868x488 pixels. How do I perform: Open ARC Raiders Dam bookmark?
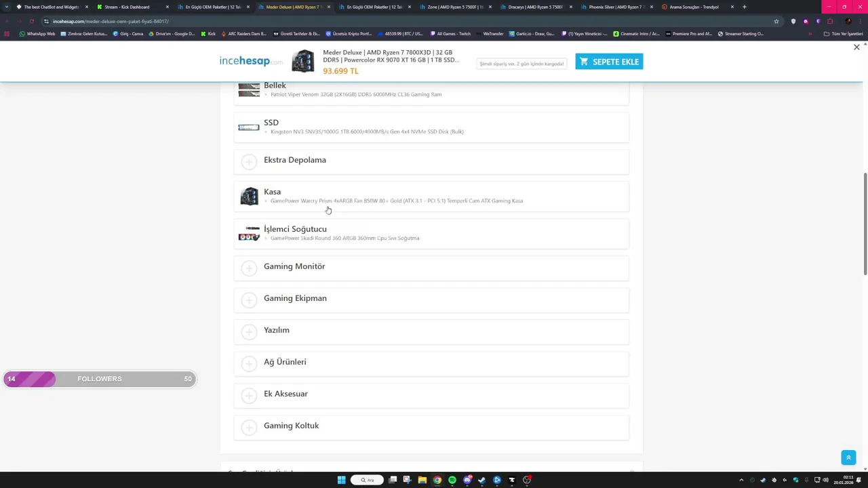pyautogui.click(x=244, y=34)
